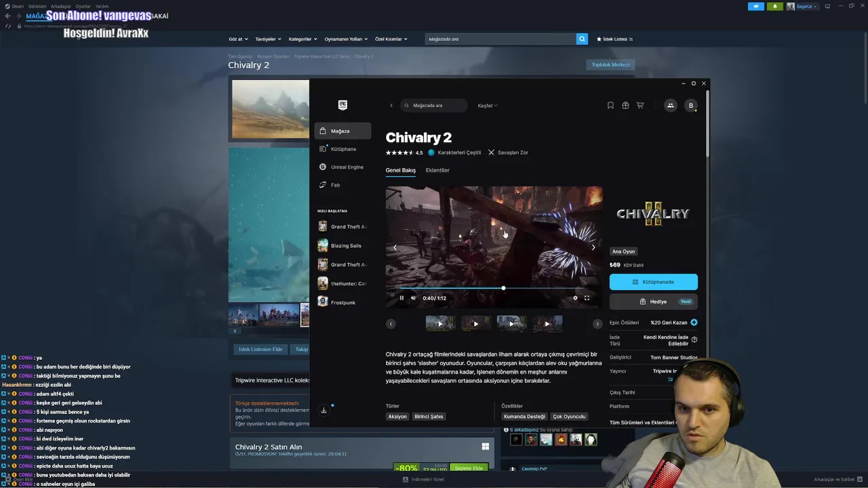Toggle fullscreen on the Chivalry 2 trailer
868x488 pixels.
pyautogui.click(x=587, y=298)
